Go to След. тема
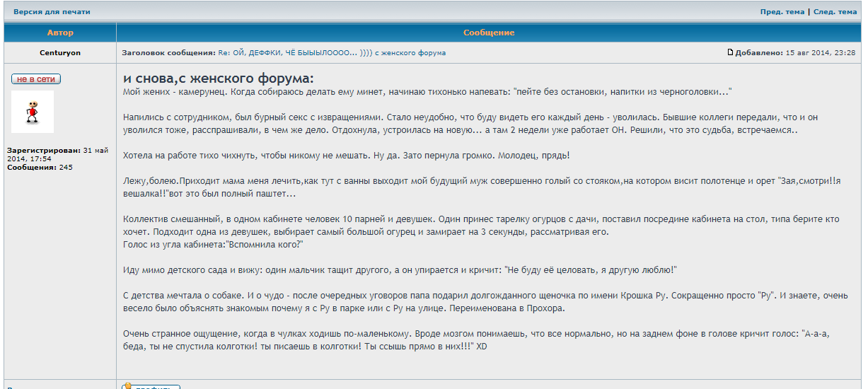The image size is (868, 389). [x=835, y=12]
